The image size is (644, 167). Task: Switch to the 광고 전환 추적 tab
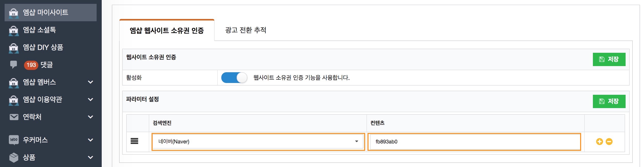pyautogui.click(x=246, y=30)
